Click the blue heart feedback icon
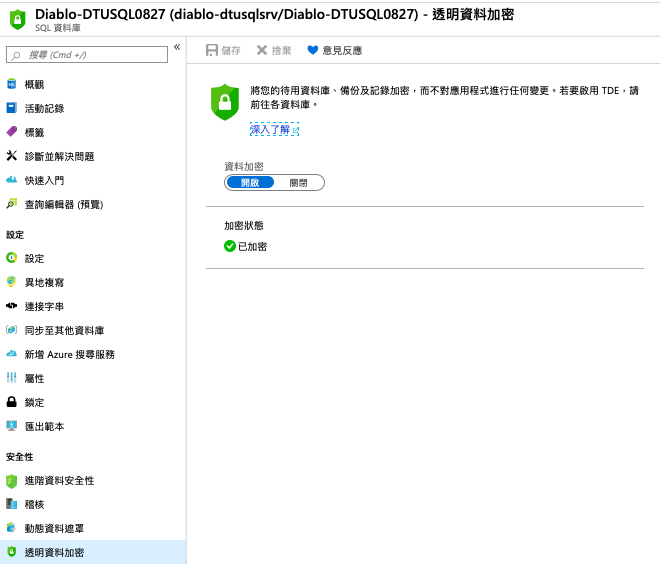 click(313, 51)
